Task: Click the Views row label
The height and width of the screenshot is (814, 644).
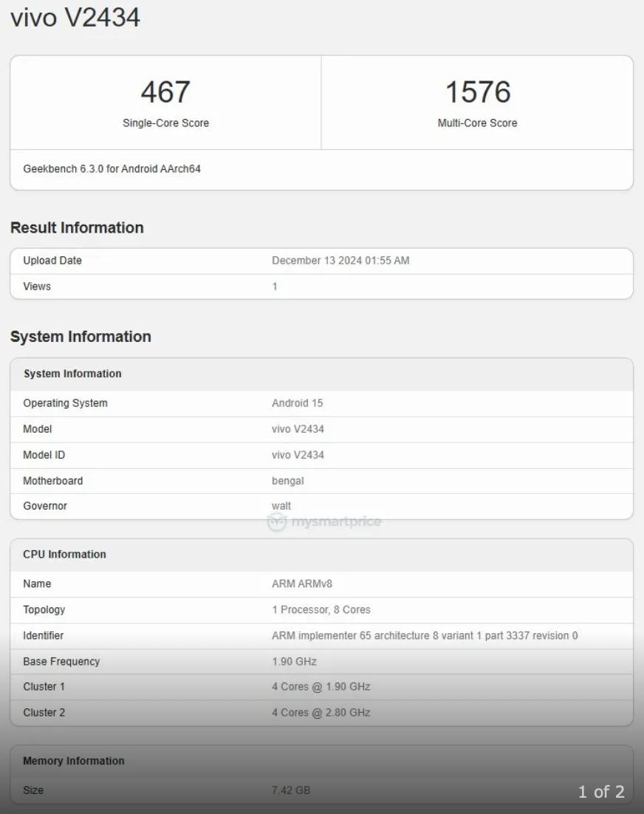Action: pos(37,287)
